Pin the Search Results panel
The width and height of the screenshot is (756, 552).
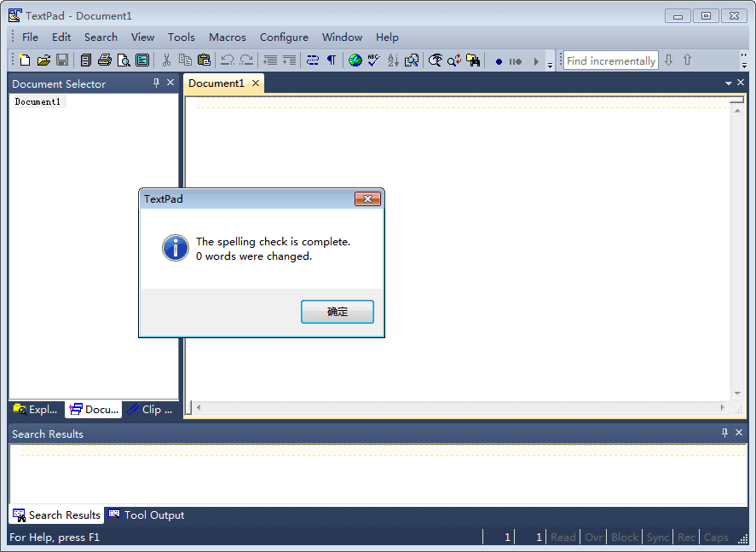(x=724, y=433)
